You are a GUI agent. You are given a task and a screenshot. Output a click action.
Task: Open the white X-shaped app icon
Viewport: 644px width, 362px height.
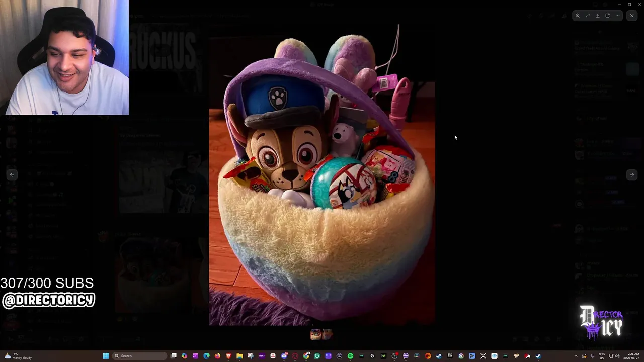483,356
